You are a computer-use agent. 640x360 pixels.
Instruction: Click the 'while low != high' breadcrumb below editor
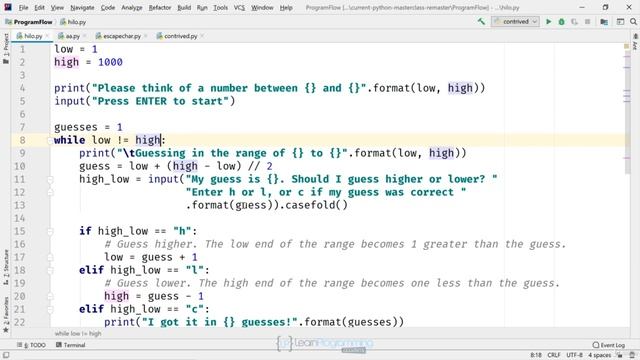pyautogui.click(x=78, y=333)
